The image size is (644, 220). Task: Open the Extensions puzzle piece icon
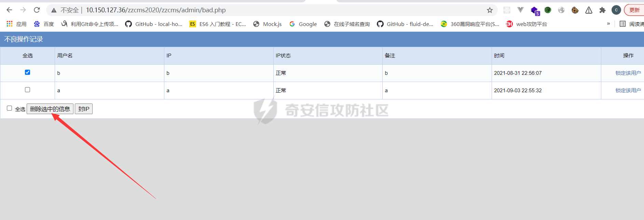[x=602, y=10]
